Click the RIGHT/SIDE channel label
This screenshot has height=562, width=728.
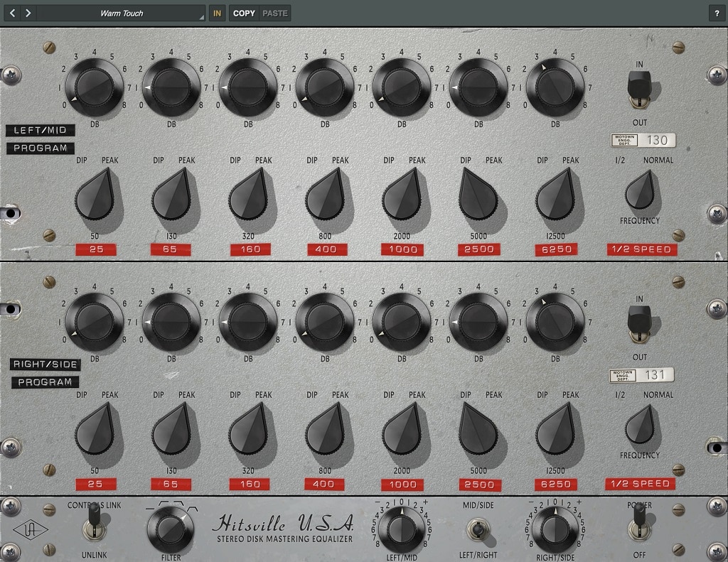click(45, 364)
